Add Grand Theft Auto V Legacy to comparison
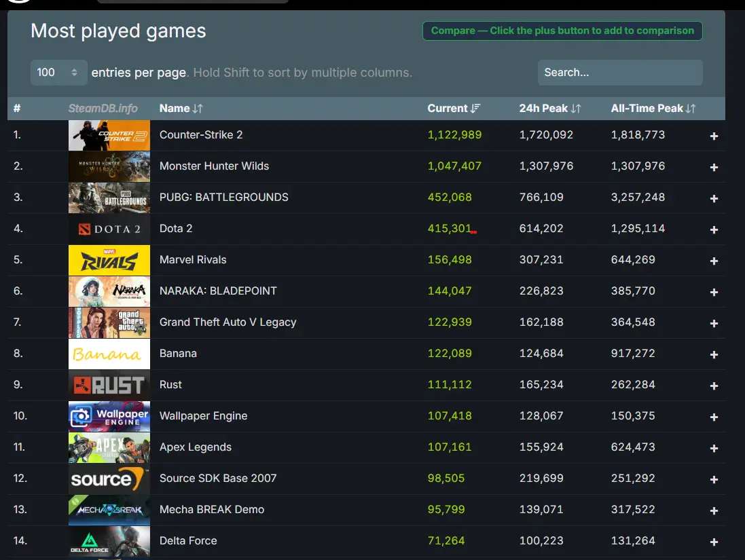 [714, 324]
